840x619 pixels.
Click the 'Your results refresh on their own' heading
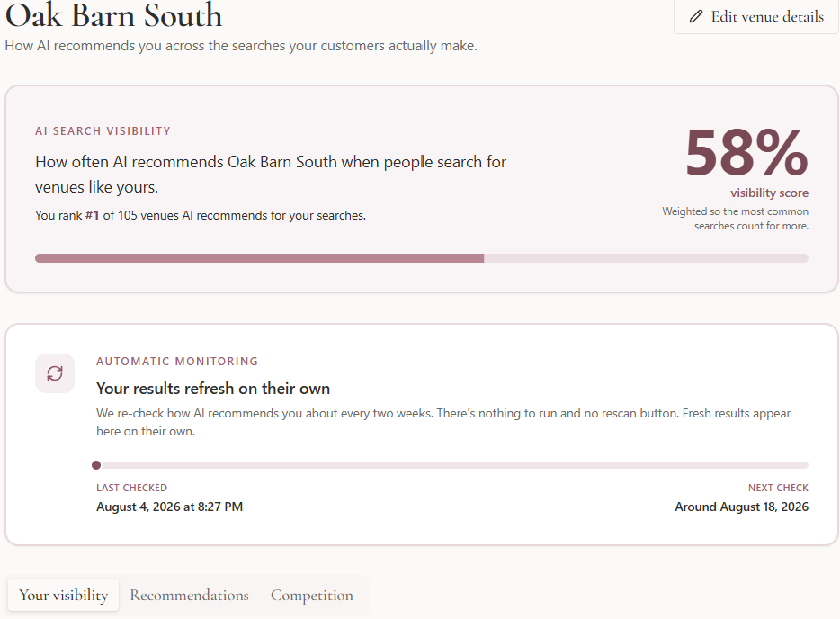coord(213,389)
